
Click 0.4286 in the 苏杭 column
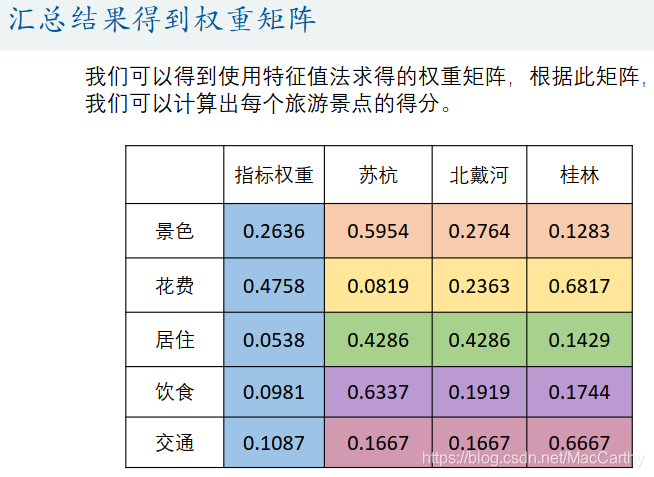378,340
